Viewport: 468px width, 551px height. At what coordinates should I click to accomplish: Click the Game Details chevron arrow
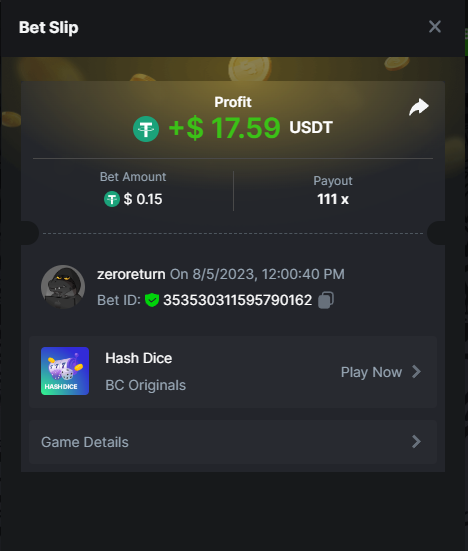pos(416,442)
